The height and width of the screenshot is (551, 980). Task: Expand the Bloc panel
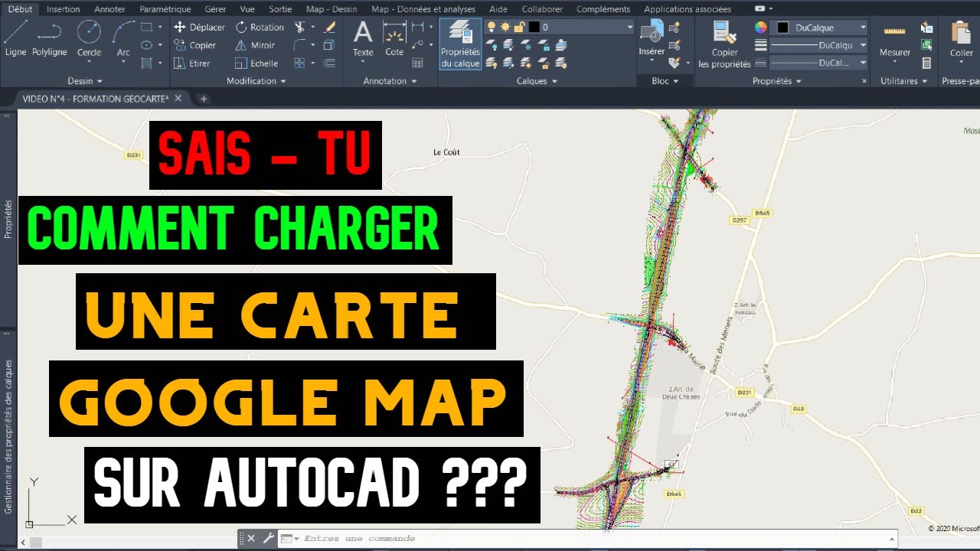665,81
